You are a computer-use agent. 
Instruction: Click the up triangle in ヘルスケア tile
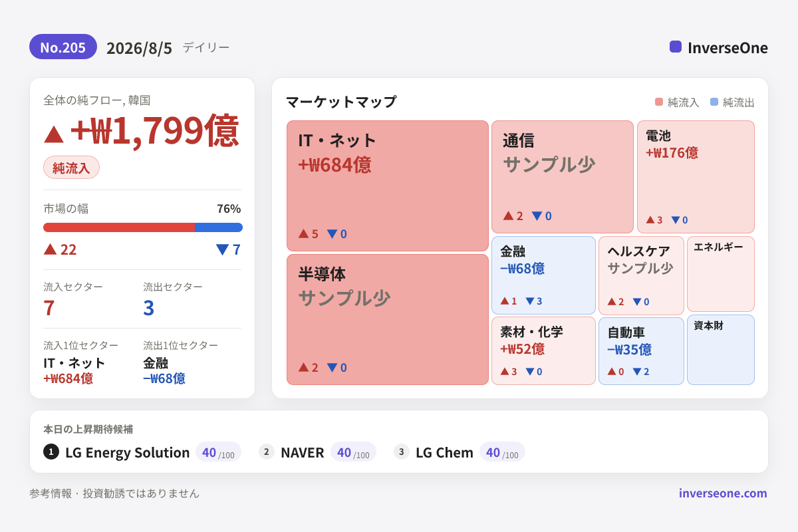pyautogui.click(x=611, y=301)
